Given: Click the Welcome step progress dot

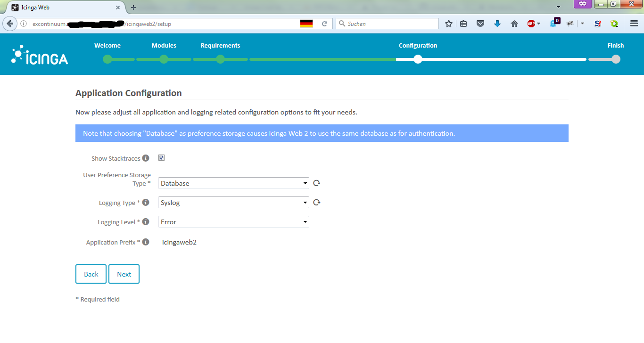Looking at the screenshot, I should [107, 59].
